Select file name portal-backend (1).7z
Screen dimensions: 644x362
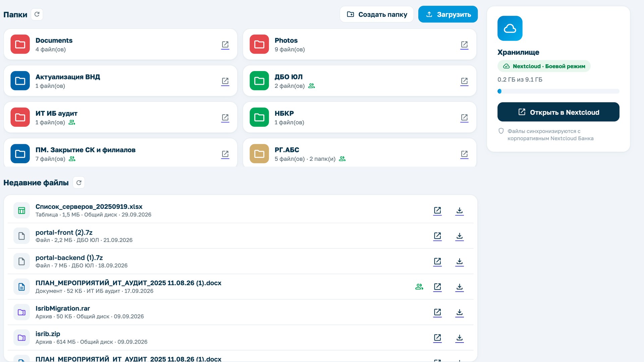tap(69, 258)
